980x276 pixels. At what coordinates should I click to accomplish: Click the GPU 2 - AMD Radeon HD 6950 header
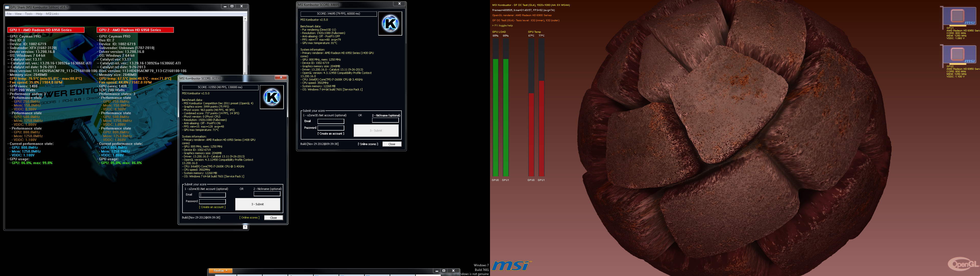click(135, 30)
